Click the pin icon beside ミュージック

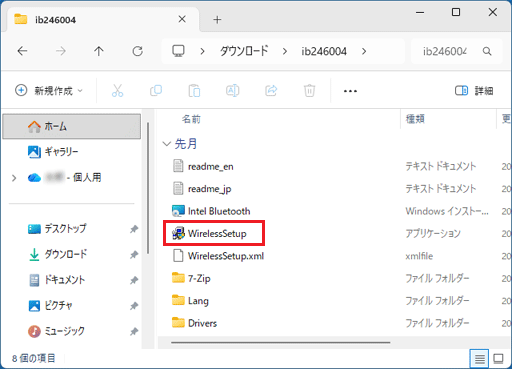(x=134, y=331)
